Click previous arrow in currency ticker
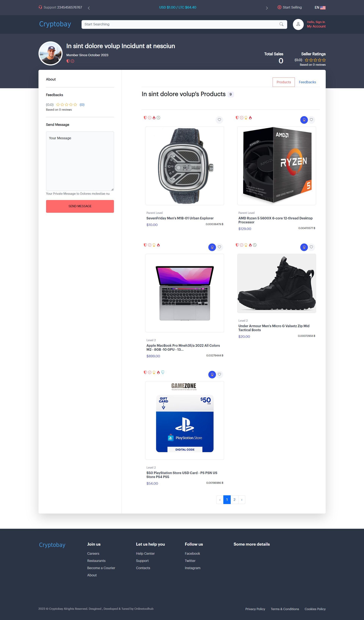This screenshot has height=620, width=364. coord(89,8)
